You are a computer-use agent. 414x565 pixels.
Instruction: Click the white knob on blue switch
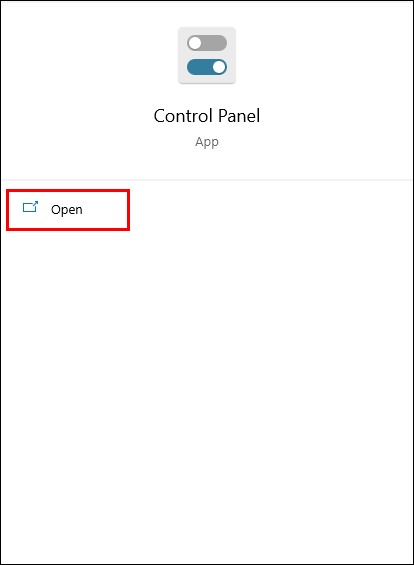[219, 67]
